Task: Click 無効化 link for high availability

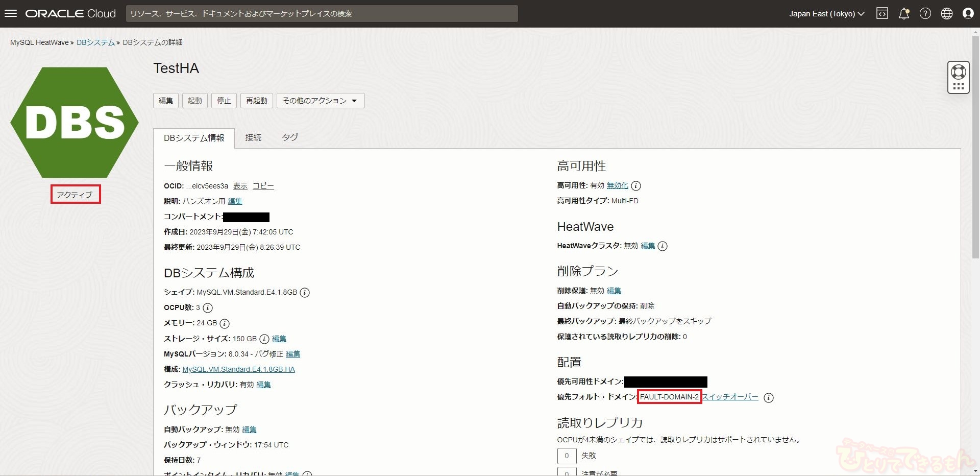Action: click(x=617, y=185)
